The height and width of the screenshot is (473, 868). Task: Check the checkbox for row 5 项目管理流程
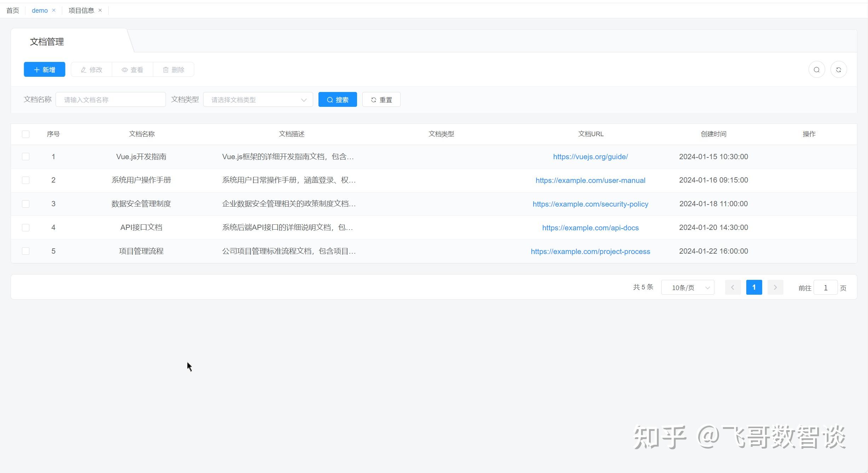pyautogui.click(x=25, y=251)
